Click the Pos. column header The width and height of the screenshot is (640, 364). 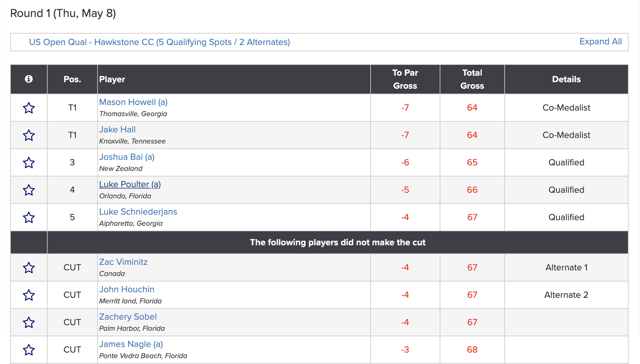72,79
